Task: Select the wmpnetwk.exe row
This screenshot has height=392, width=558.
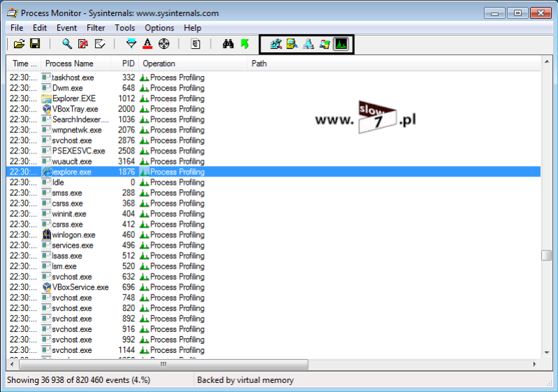Action: (273, 130)
